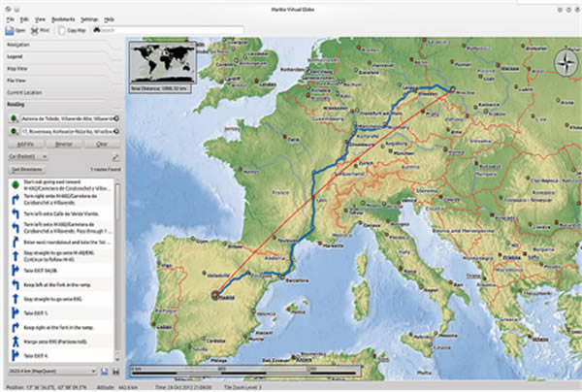Click arrow icon beside 'Stay straight to go onto E90'
Viewport: 582px width, 392px height.
(16, 299)
